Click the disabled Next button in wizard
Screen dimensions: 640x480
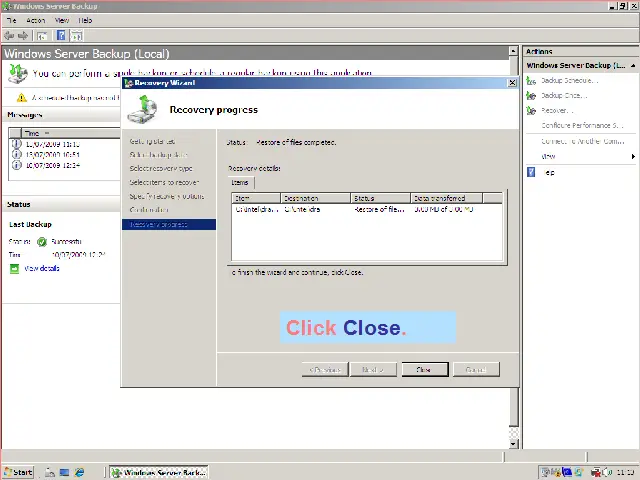tap(373, 369)
